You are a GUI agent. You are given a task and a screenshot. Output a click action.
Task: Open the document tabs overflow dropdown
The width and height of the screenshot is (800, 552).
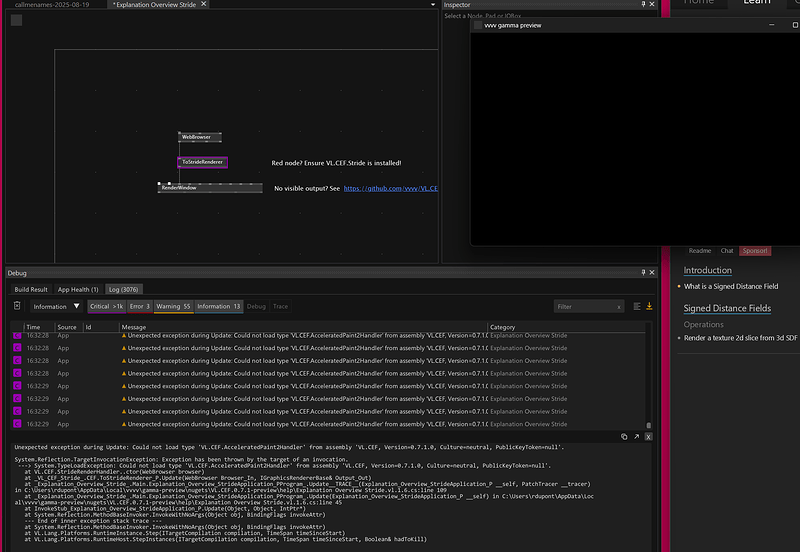pyautogui.click(x=433, y=5)
